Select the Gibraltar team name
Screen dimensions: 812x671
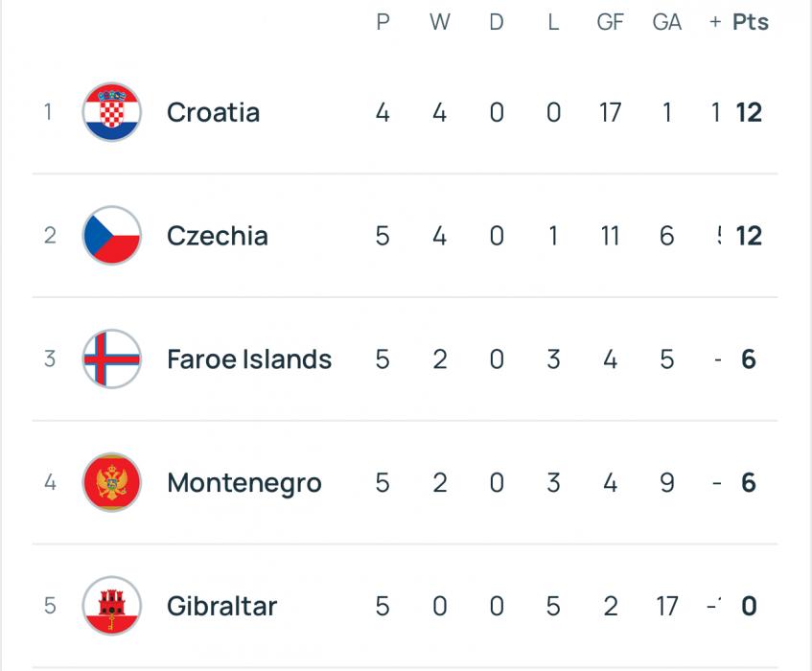(x=221, y=606)
